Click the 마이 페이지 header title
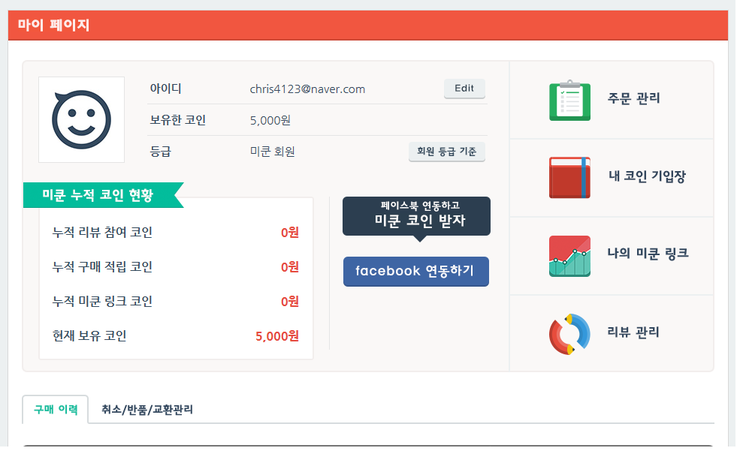 click(x=53, y=25)
